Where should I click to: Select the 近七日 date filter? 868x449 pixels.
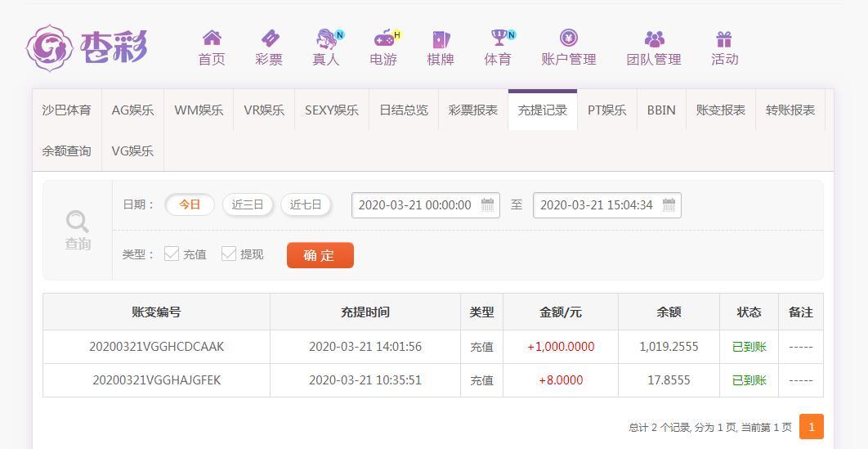point(306,204)
